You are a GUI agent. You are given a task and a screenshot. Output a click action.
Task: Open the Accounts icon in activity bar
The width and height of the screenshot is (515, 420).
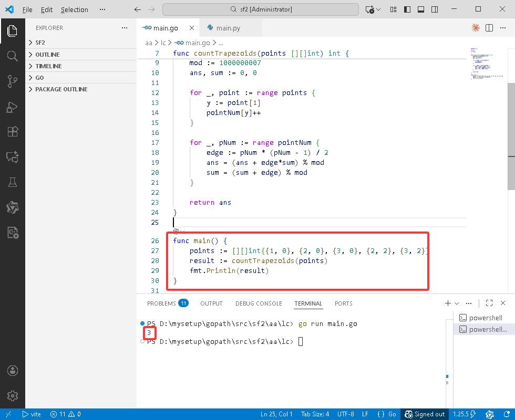[x=13, y=371]
